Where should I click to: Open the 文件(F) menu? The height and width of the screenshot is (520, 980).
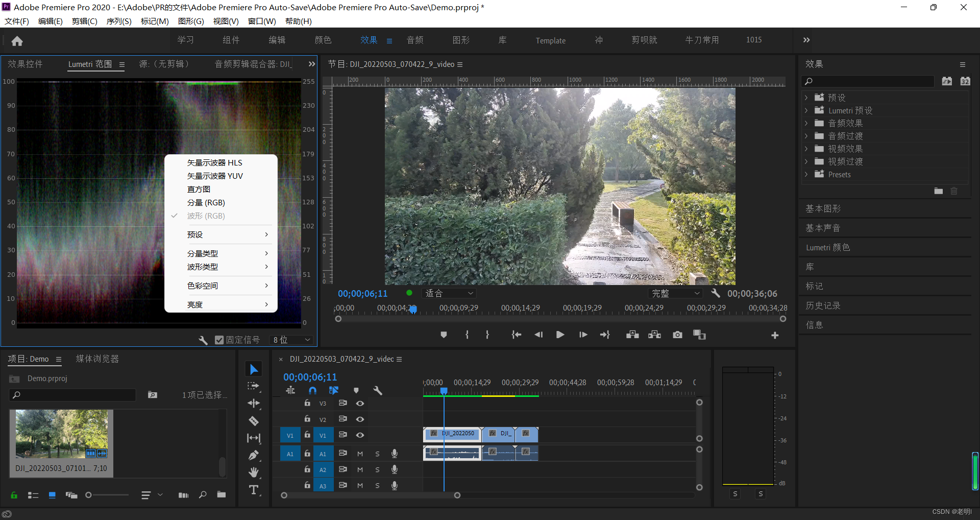click(x=17, y=21)
